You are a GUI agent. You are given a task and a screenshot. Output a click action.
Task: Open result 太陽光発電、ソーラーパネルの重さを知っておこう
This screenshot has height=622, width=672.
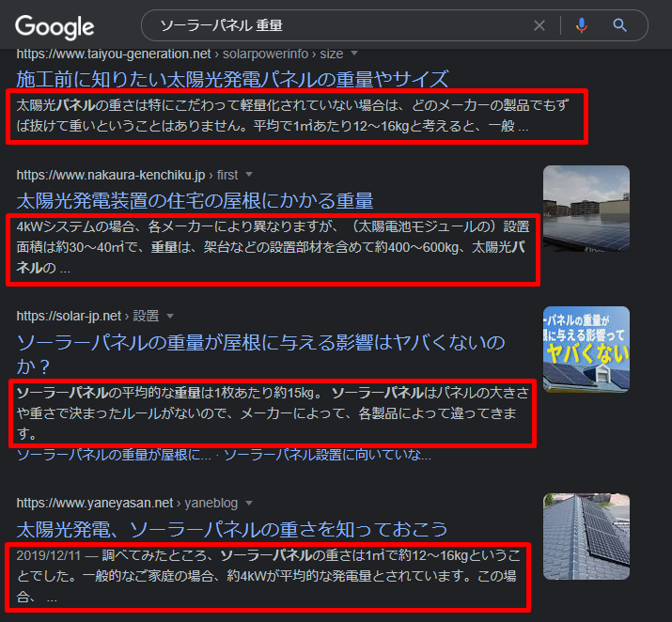(x=232, y=529)
